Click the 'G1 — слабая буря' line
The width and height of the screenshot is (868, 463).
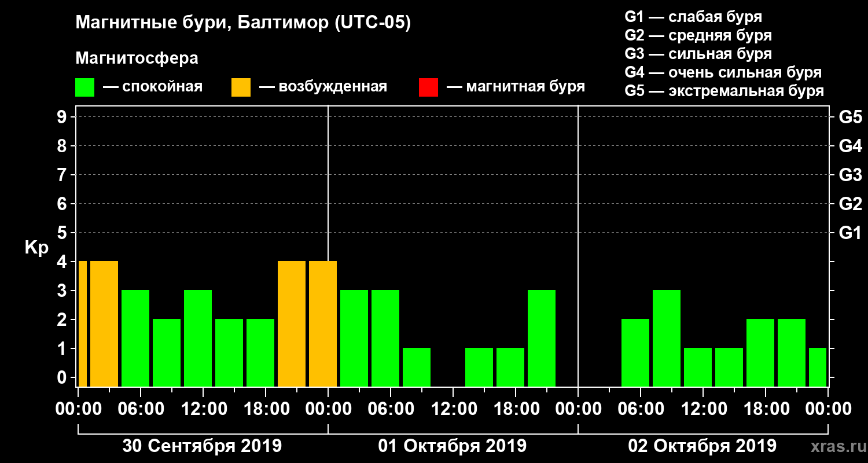coord(693,17)
